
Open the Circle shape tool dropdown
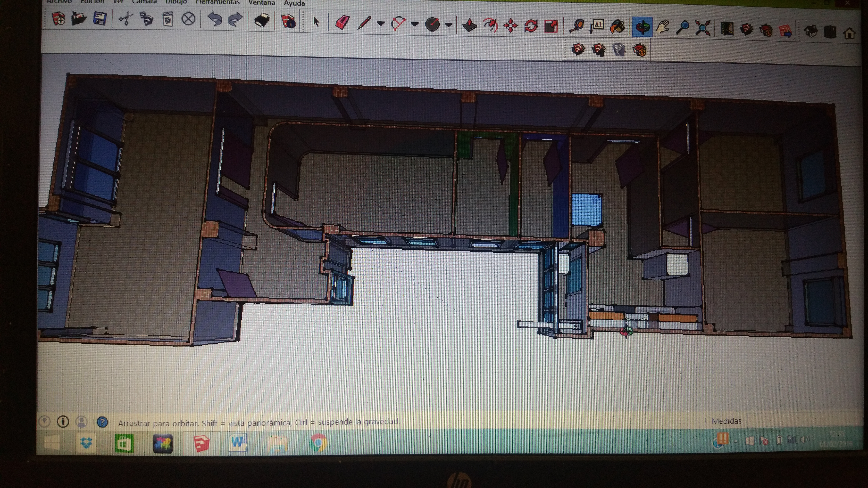(x=448, y=25)
